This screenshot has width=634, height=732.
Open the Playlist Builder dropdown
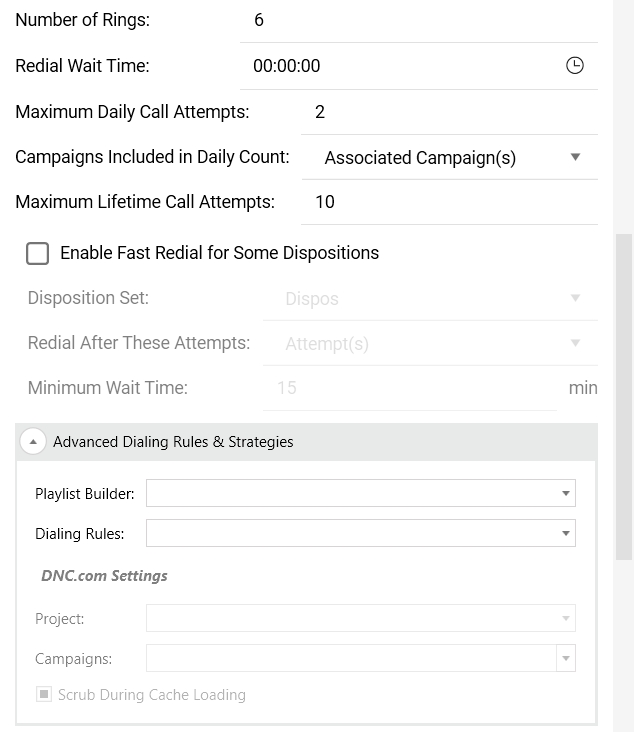360,493
